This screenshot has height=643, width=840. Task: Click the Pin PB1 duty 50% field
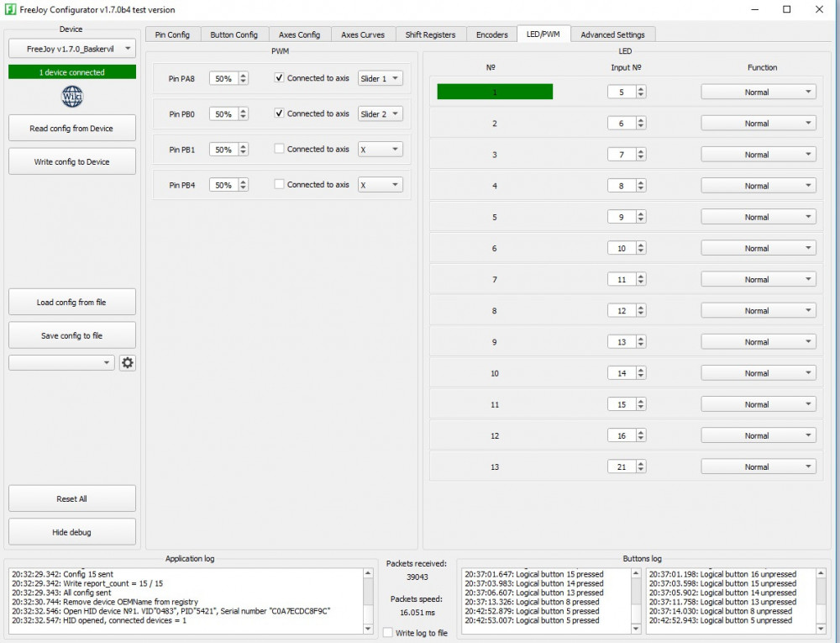228,150
